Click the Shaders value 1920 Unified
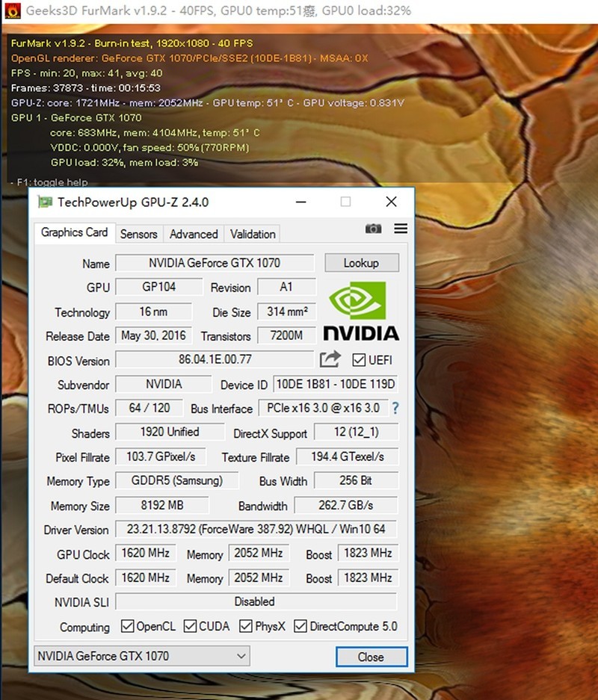Image resolution: width=598 pixels, height=700 pixels. (x=170, y=432)
